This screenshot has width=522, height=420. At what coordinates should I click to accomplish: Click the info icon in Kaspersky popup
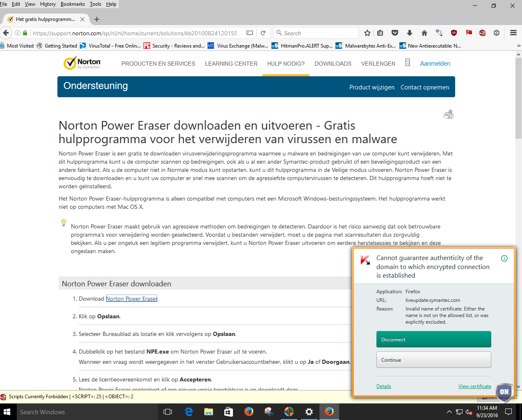tap(504, 258)
